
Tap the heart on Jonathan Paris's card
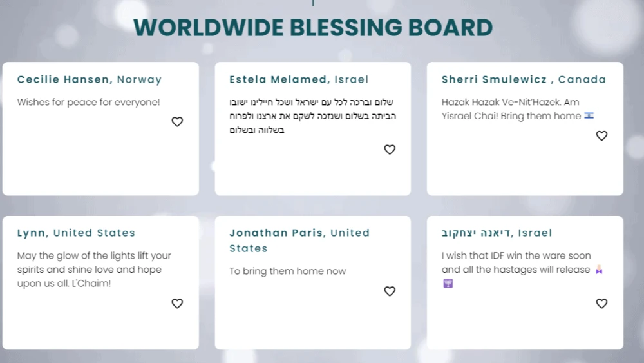tap(390, 291)
